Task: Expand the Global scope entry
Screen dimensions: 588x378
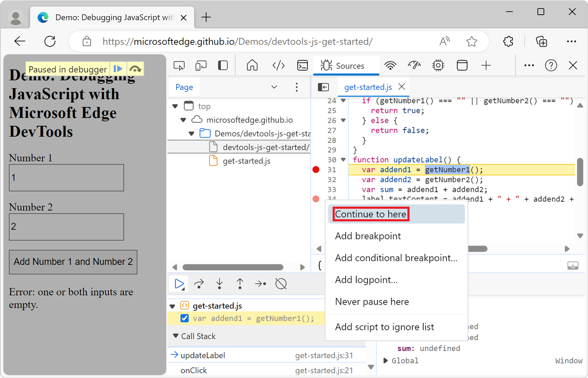Action: coord(386,361)
